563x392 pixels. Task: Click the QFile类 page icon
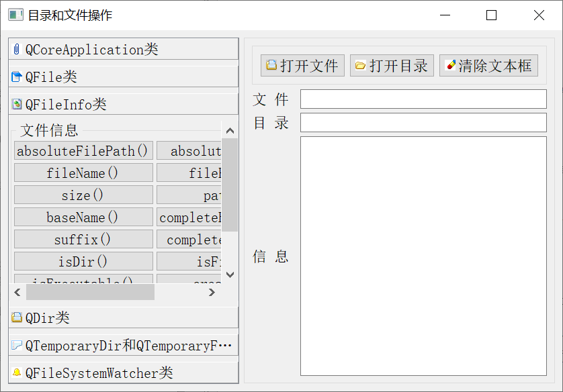click(x=17, y=77)
